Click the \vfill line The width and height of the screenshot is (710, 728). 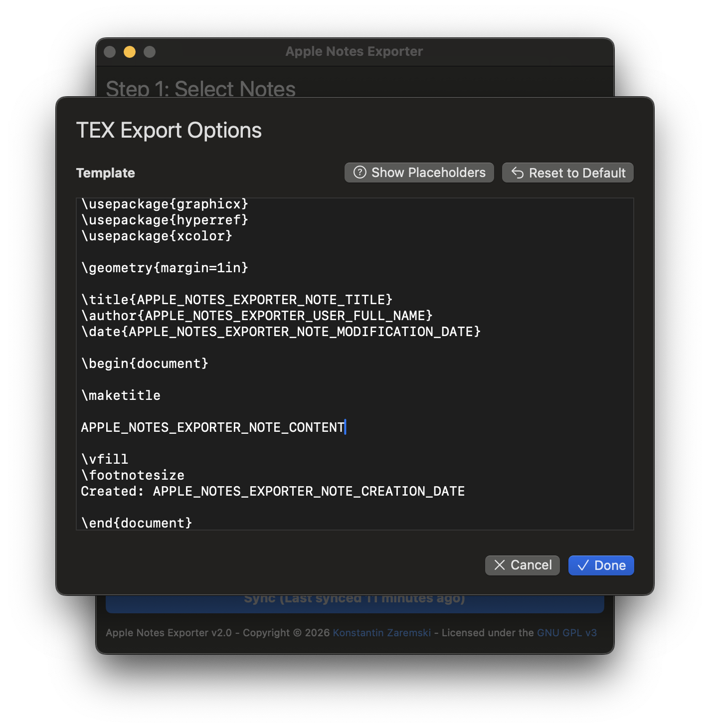click(x=105, y=459)
